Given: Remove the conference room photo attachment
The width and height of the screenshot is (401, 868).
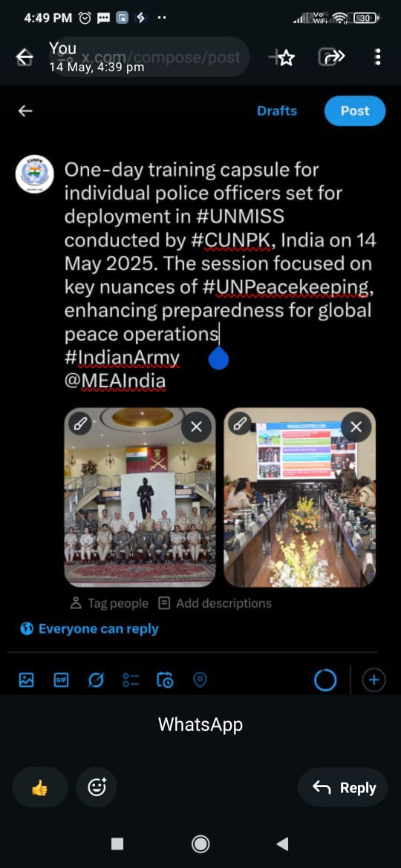Looking at the screenshot, I should click(x=356, y=427).
